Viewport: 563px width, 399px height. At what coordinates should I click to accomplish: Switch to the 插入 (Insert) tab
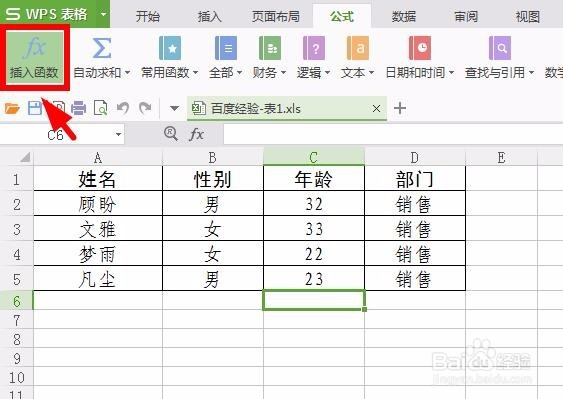pyautogui.click(x=210, y=17)
